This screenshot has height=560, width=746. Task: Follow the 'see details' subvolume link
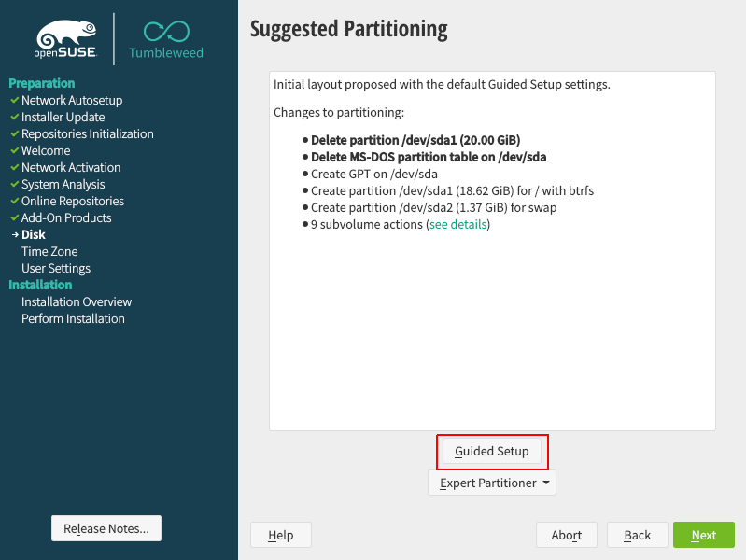tap(457, 225)
